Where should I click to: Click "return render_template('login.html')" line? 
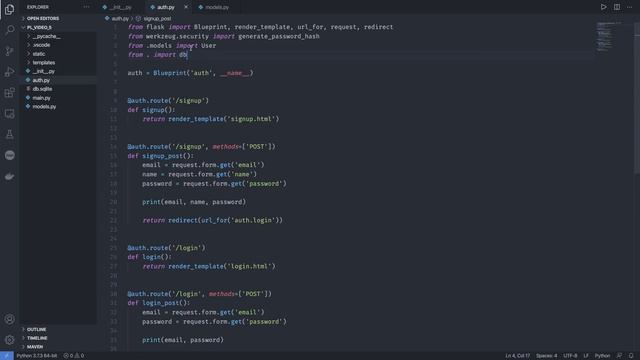click(x=209, y=267)
